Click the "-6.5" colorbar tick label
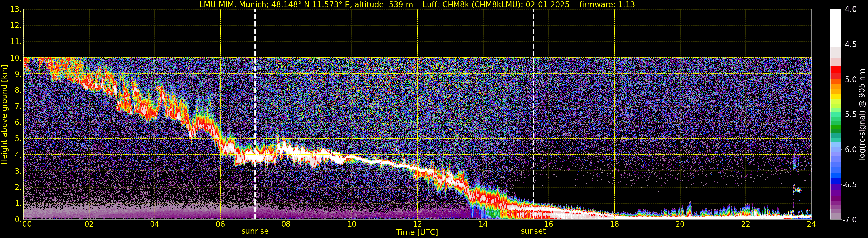The height and width of the screenshot is (238, 868). pos(849,185)
